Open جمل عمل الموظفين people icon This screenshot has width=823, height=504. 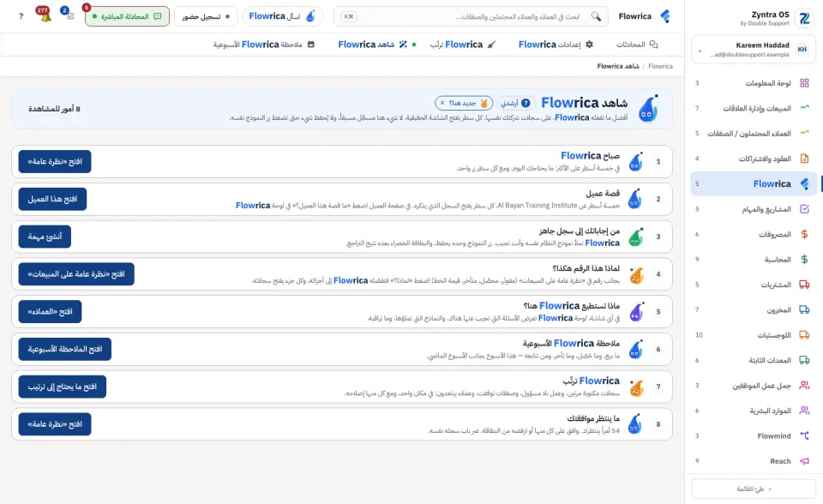click(x=804, y=386)
